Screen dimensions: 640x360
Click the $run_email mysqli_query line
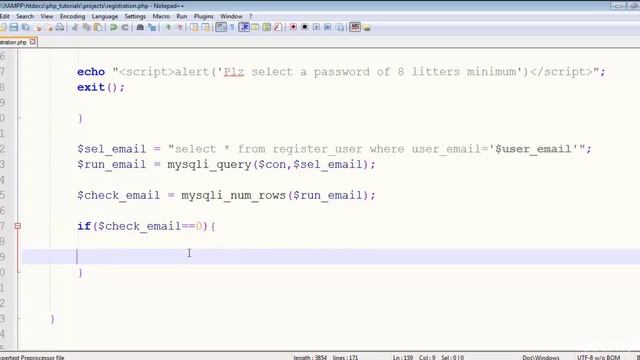pyautogui.click(x=226, y=164)
